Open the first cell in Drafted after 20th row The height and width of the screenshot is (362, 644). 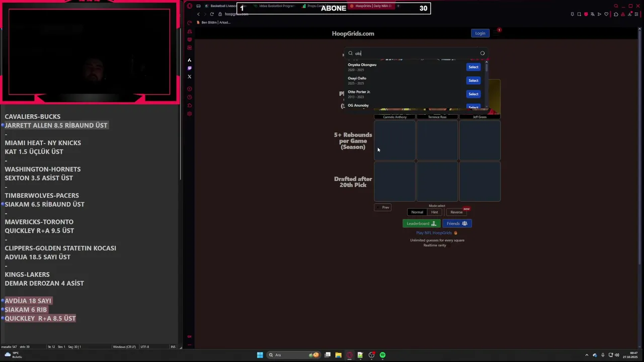[394, 182]
